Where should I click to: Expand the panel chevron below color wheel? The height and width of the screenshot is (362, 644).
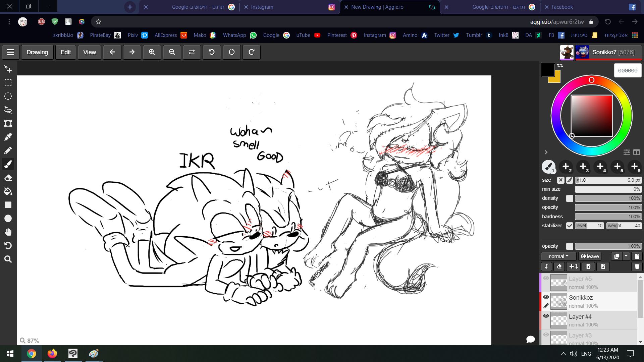546,152
